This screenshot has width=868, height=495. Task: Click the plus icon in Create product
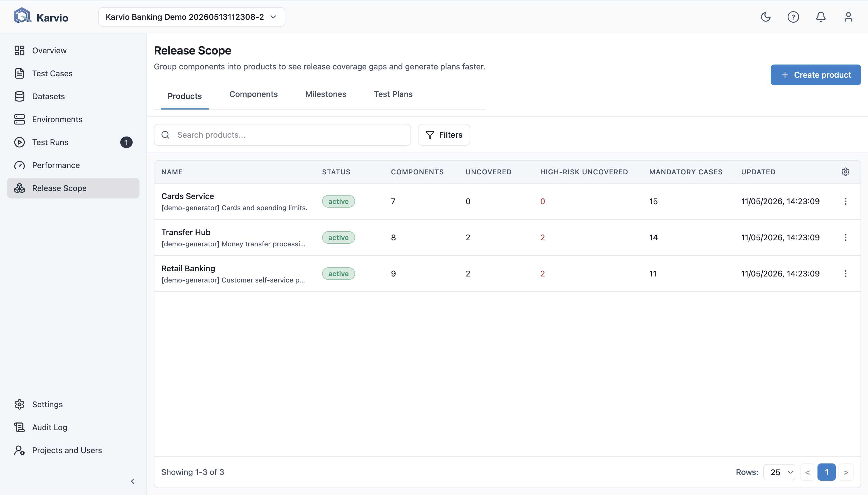(x=785, y=75)
